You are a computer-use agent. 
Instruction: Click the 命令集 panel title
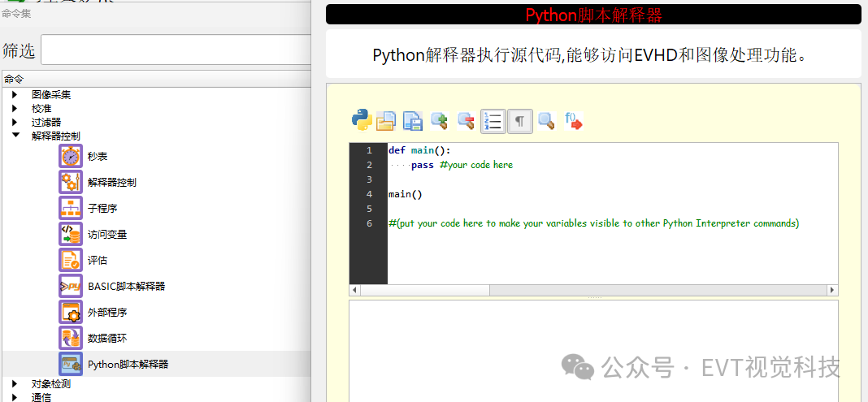(x=16, y=14)
